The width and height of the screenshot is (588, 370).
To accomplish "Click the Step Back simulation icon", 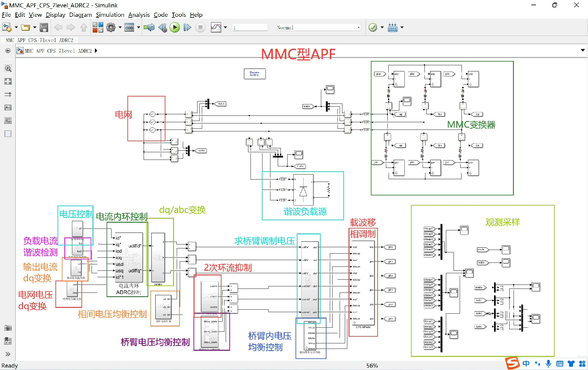I will [x=163, y=27].
